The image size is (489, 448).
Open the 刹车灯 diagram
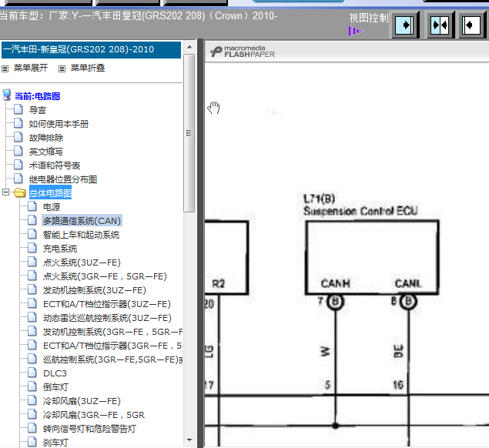pos(55,443)
